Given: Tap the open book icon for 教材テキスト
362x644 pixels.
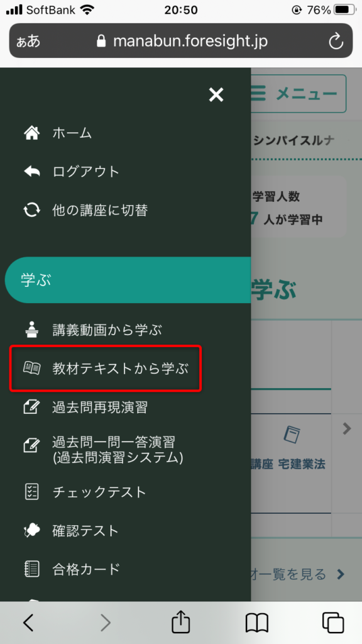Looking at the screenshot, I should [32, 369].
